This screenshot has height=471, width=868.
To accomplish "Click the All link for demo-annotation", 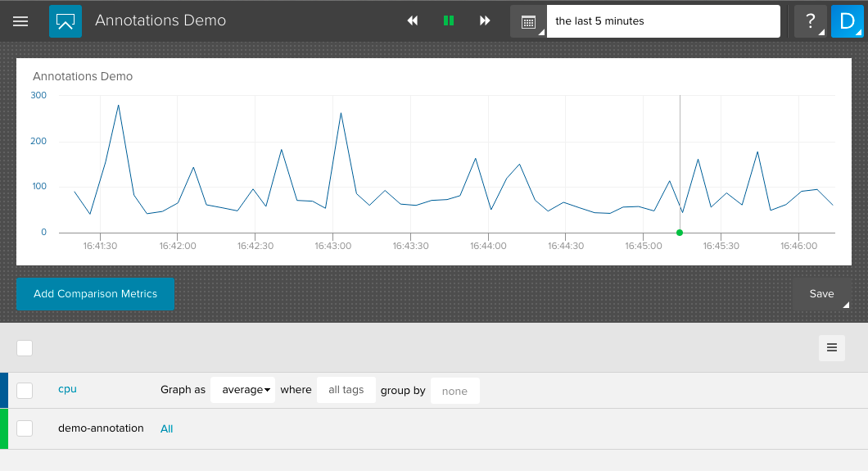I will (167, 428).
